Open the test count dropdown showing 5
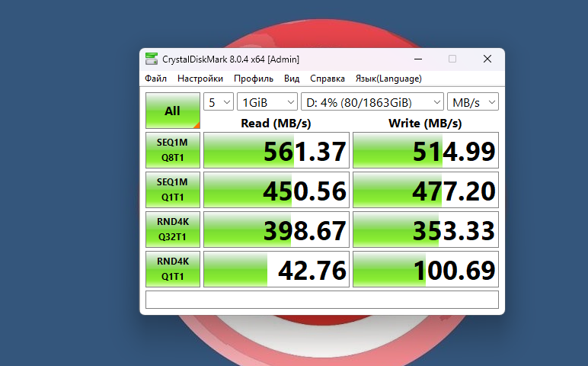Screen dimensions: 588x366 (219, 101)
